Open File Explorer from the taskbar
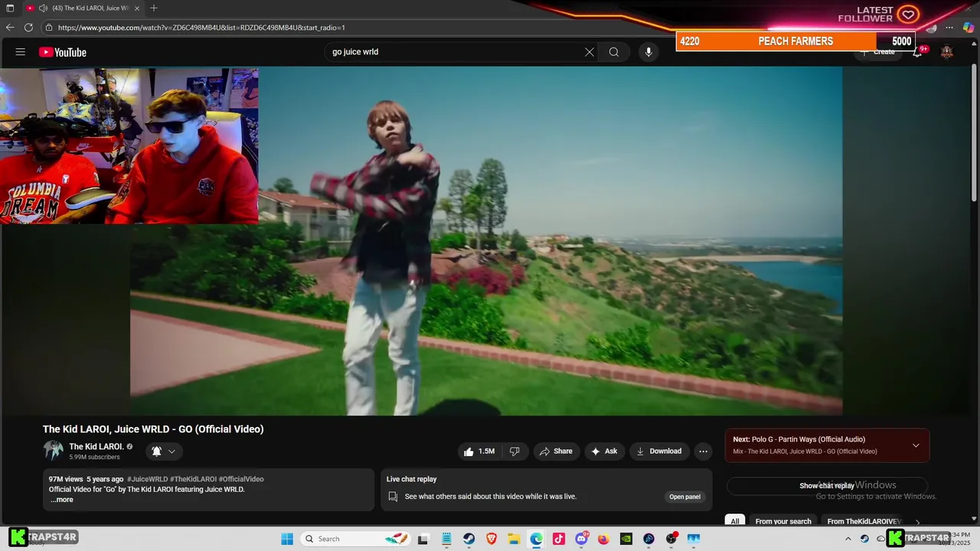This screenshot has width=980, height=551. (x=514, y=539)
